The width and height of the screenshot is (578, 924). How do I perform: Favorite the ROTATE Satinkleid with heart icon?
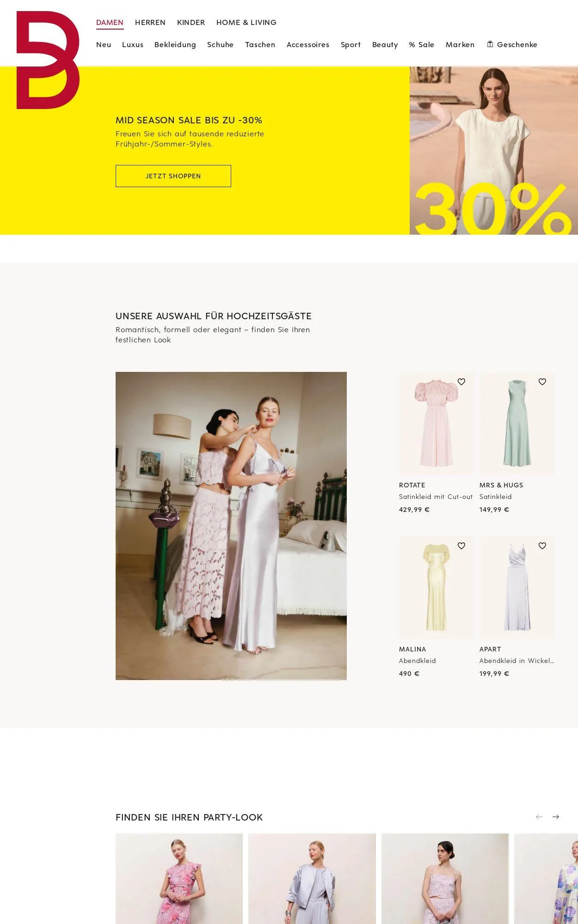tap(461, 382)
